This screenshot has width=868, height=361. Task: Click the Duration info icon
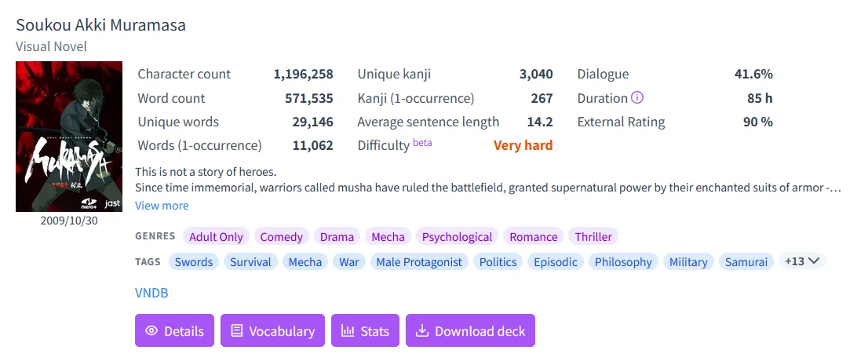[x=637, y=98]
